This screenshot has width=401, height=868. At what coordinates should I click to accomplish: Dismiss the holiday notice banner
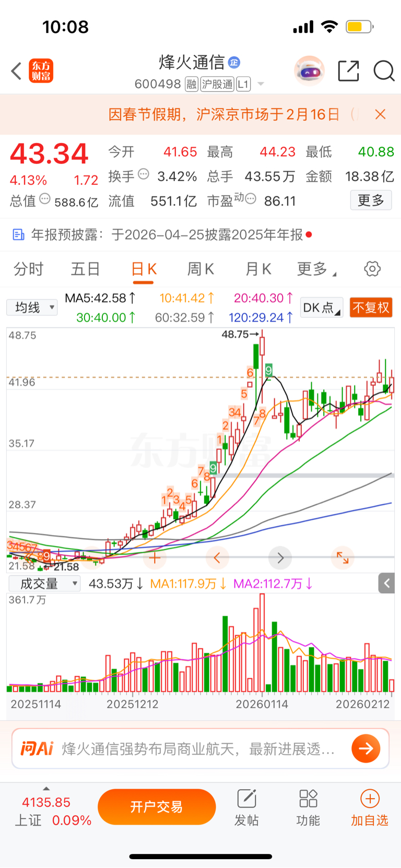pyautogui.click(x=381, y=114)
